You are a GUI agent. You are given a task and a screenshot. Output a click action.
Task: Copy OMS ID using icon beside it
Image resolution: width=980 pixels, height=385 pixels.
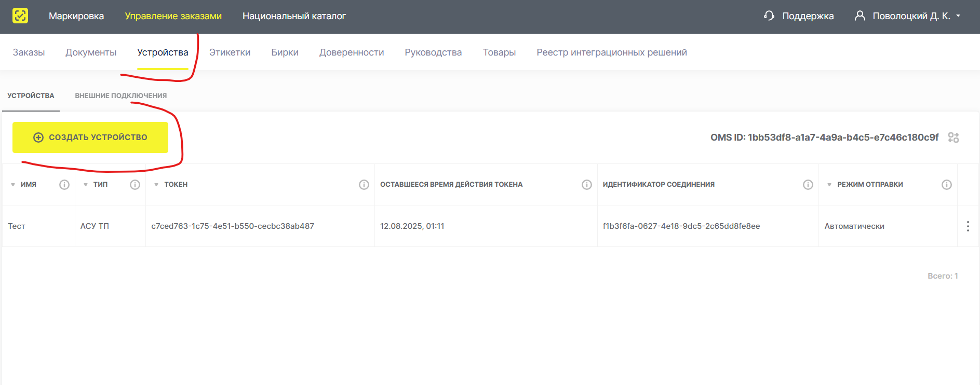[953, 137]
